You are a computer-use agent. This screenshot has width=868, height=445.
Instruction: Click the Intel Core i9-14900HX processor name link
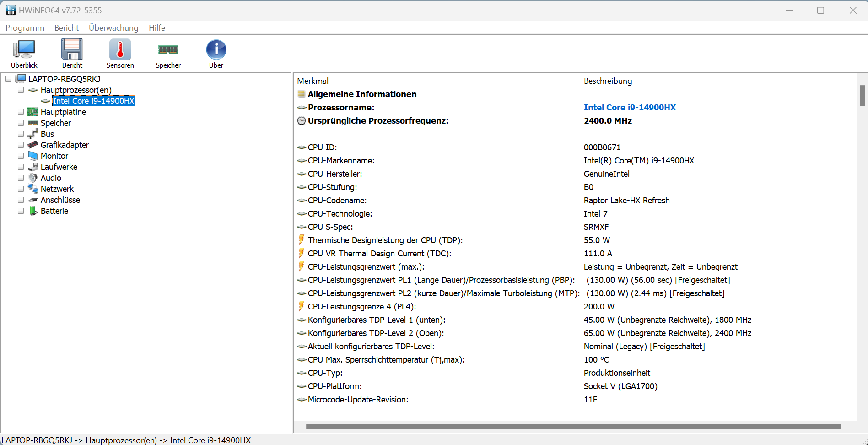(x=630, y=108)
